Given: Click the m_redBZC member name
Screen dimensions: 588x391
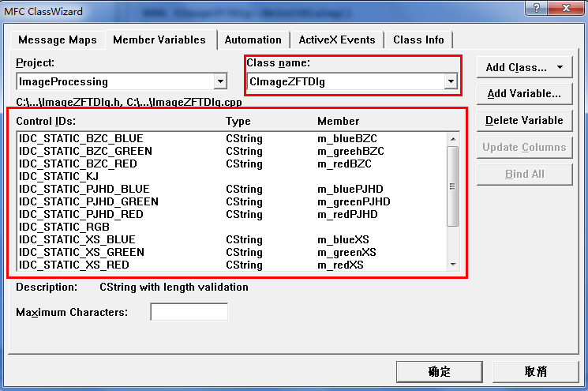Looking at the screenshot, I should (344, 164).
